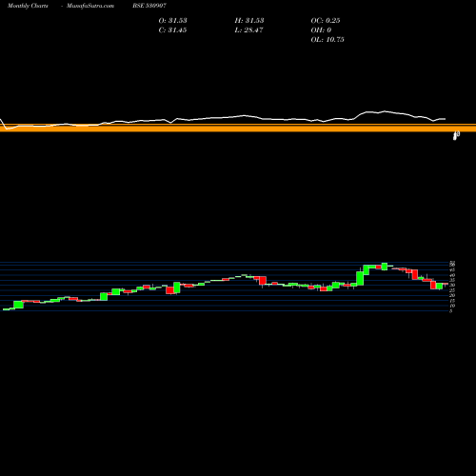Click the 'BSE 539997' symbol text
Screen dimensions: 476x476
[149, 6]
